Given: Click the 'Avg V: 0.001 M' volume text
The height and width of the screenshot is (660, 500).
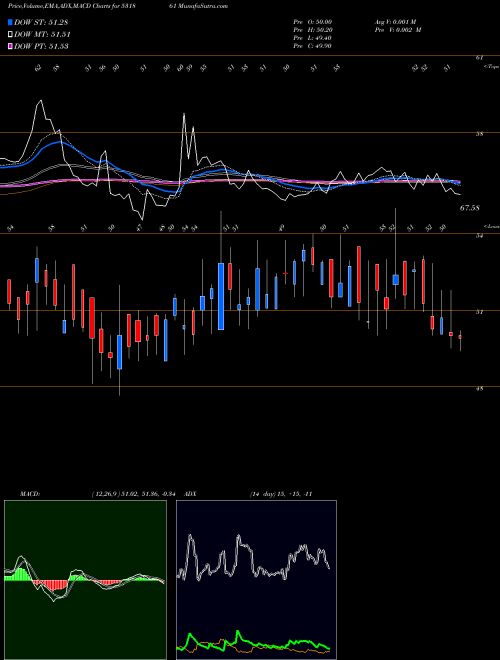Looking at the screenshot, I should click(395, 21).
